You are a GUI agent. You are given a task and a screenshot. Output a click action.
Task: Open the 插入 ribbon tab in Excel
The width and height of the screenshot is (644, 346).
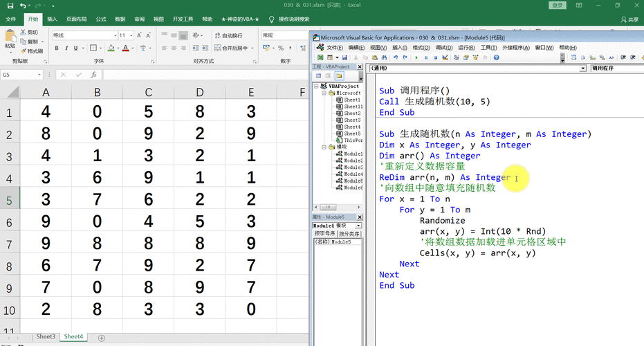[52, 19]
